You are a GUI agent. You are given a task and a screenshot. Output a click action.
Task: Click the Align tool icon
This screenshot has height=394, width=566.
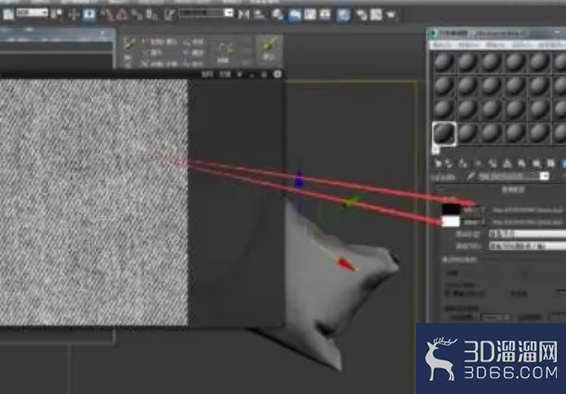[x=259, y=14]
